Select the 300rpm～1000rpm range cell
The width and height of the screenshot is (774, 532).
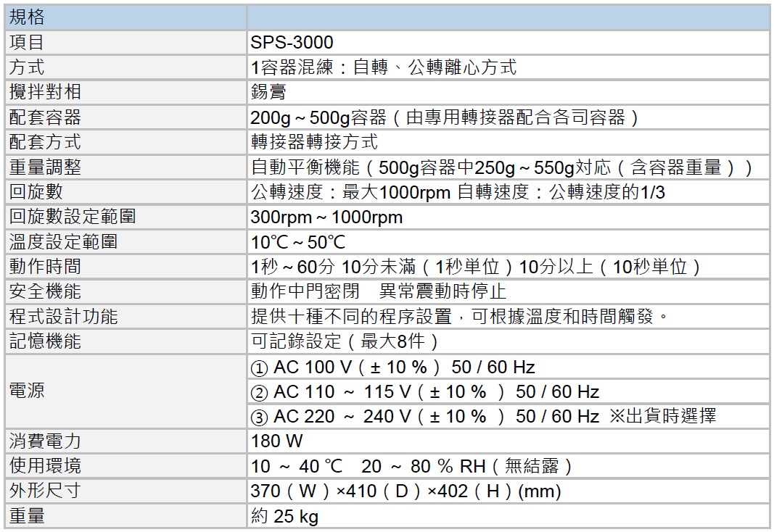click(326, 217)
